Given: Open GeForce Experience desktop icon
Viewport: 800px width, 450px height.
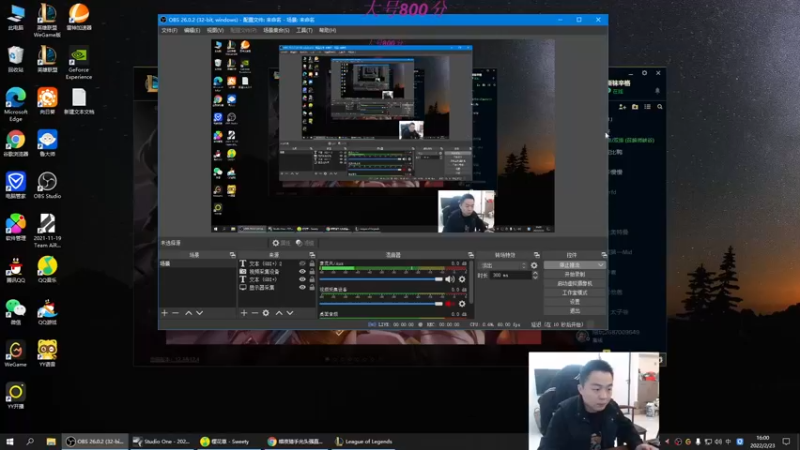Looking at the screenshot, I should (x=79, y=63).
